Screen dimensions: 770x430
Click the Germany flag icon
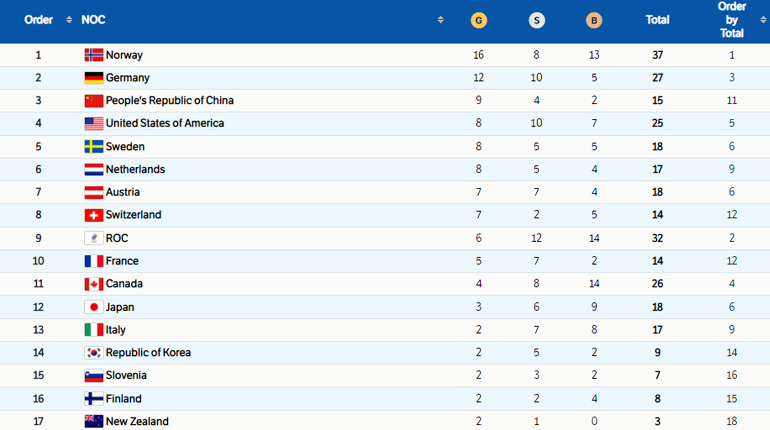(x=94, y=78)
